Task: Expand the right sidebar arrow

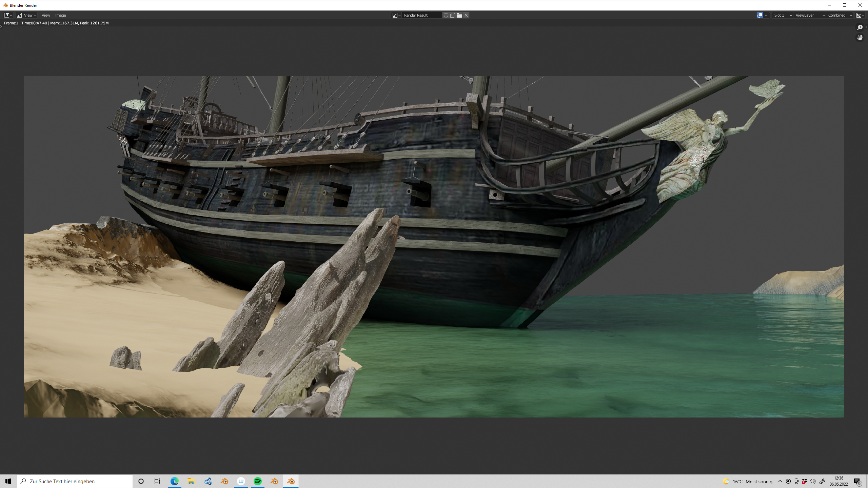Action: point(866,27)
